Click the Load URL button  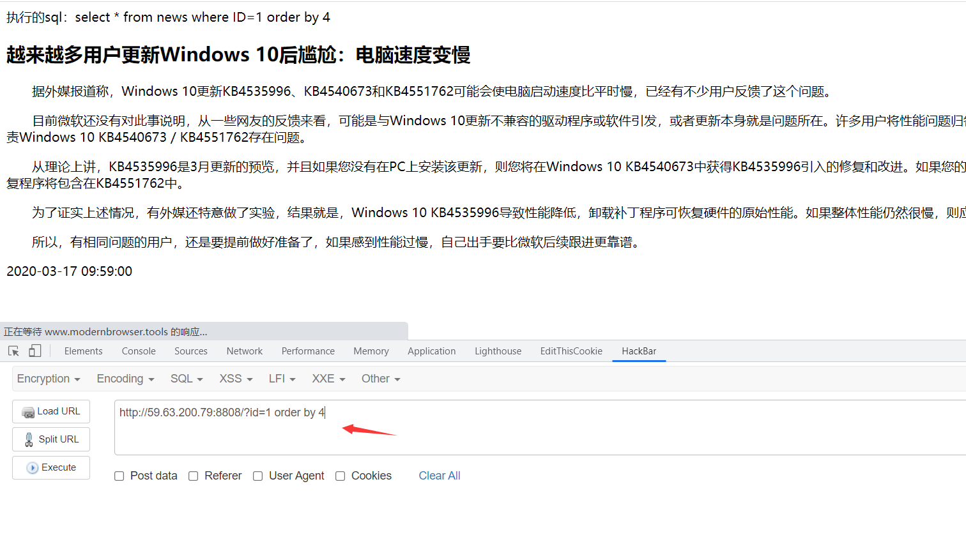[51, 411]
